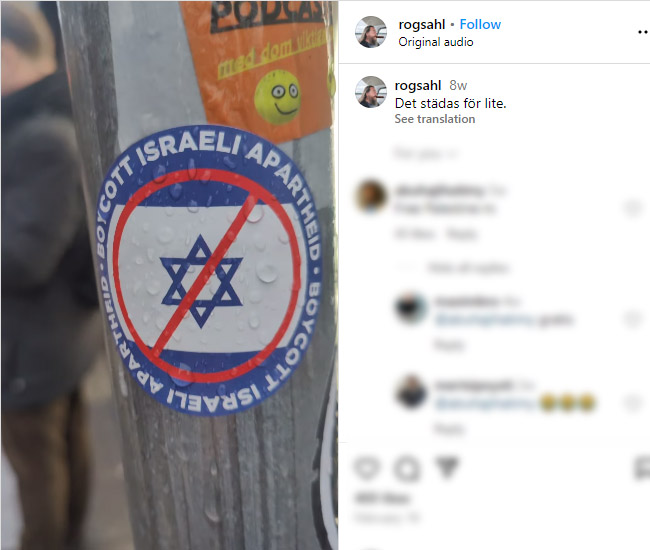Click the heart like icon below comments

[367, 468]
